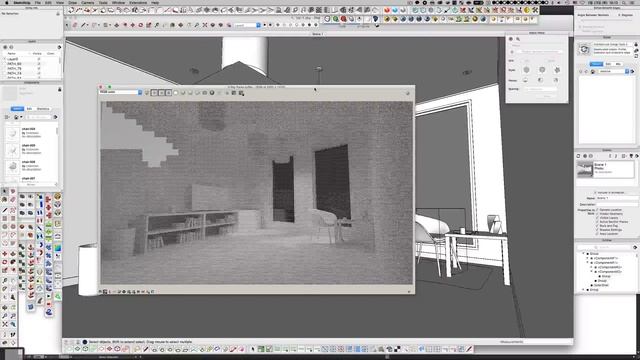640x360 pixels.
Task: Click Name column header in Layers
Action: point(12,53)
